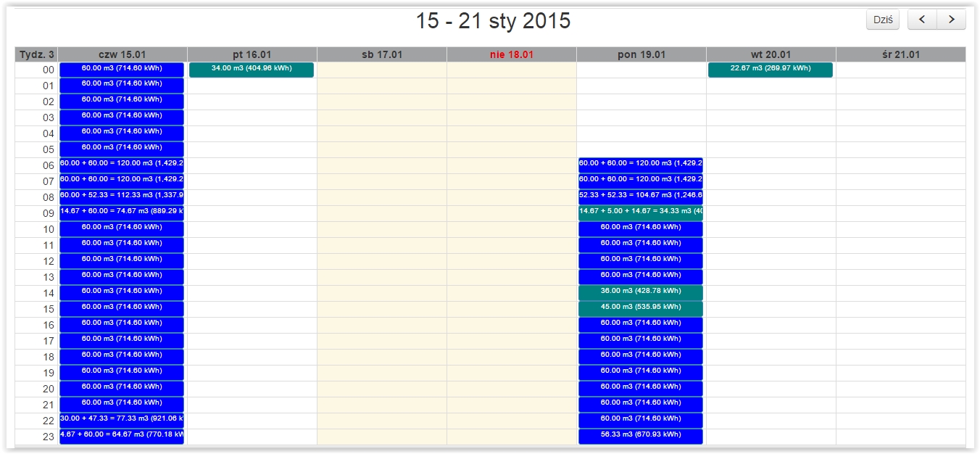Open the 60.00 + 52.33 = 112.33 m3 event
Image resolution: width=980 pixels, height=454 pixels.
[122, 197]
